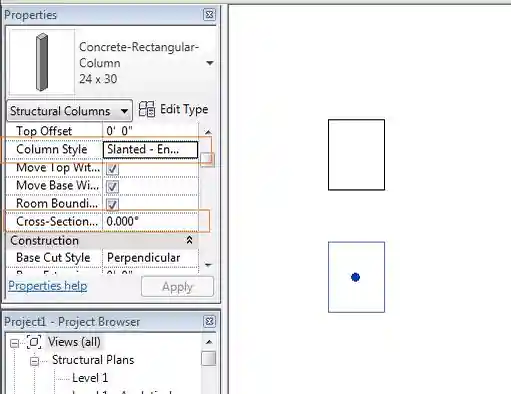Click the Top Offset value field
This screenshot has width=511, height=394.
(150, 131)
